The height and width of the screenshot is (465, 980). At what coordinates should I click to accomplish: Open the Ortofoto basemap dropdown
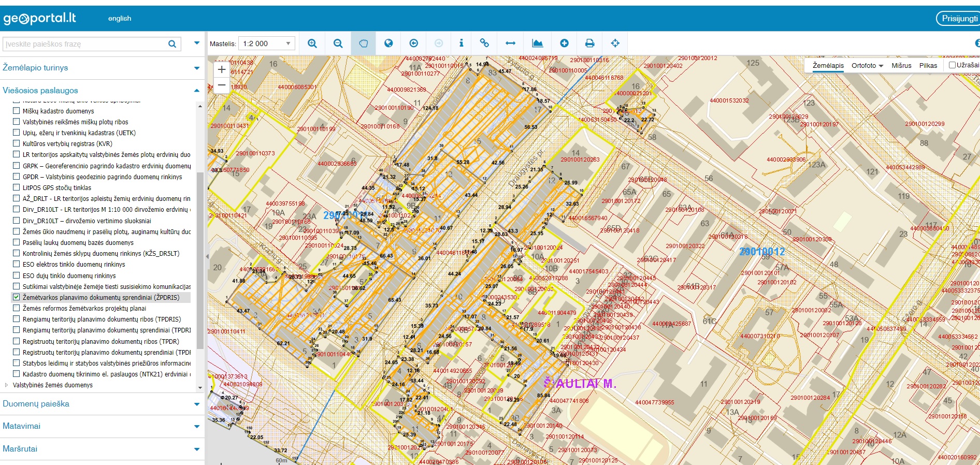867,65
